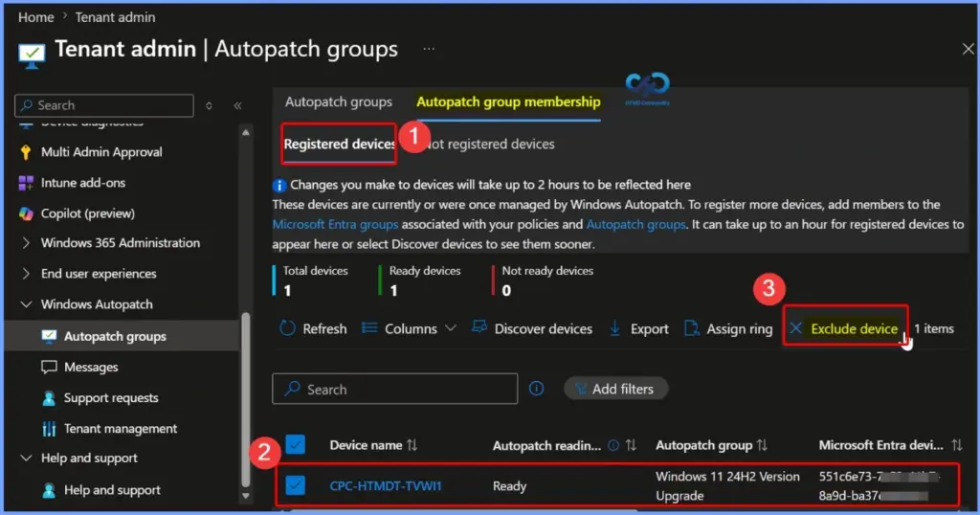Sort by Microsoft Entra device ID column

pyautogui.click(x=890, y=445)
